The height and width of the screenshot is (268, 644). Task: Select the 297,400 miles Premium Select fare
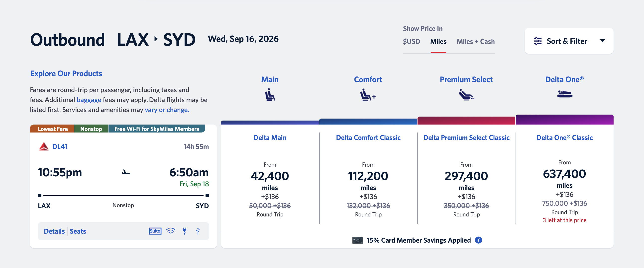(466, 176)
